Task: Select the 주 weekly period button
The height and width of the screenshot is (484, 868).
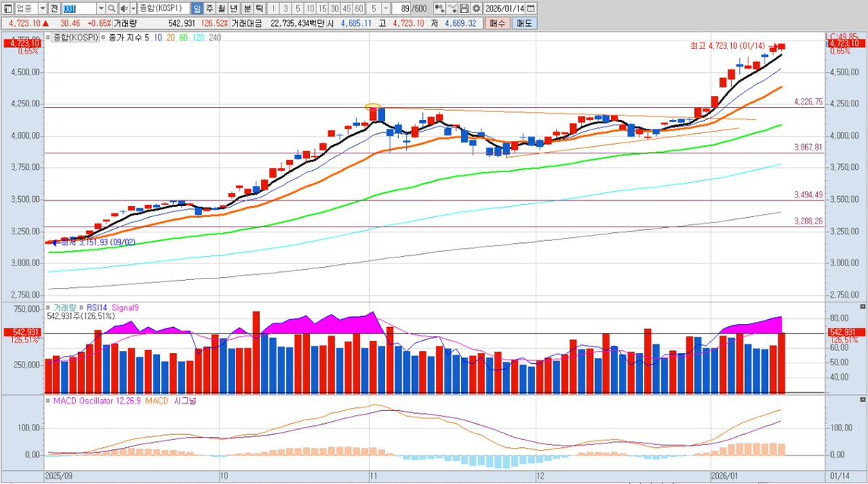Action: pyautogui.click(x=209, y=8)
